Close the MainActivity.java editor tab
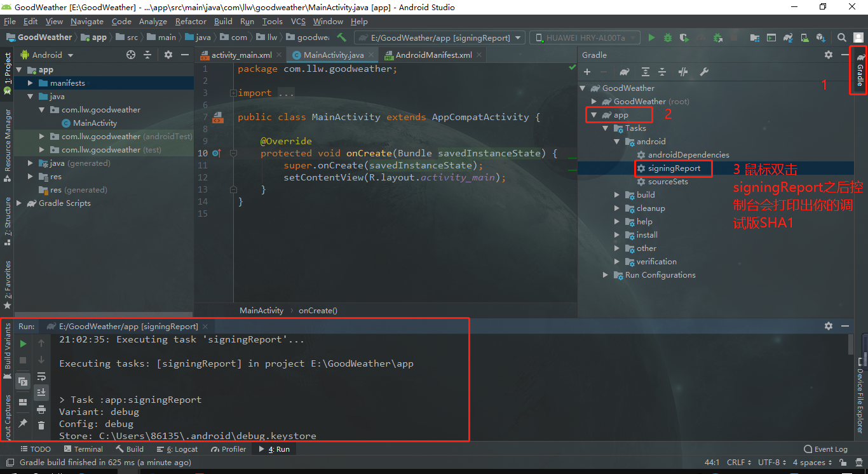Viewport: 868px width, 474px height. pyautogui.click(x=372, y=55)
